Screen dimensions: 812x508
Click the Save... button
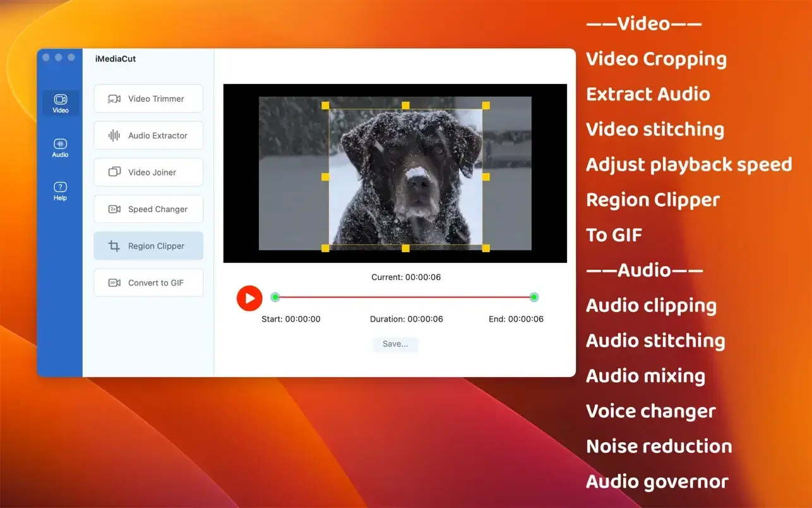coord(395,344)
